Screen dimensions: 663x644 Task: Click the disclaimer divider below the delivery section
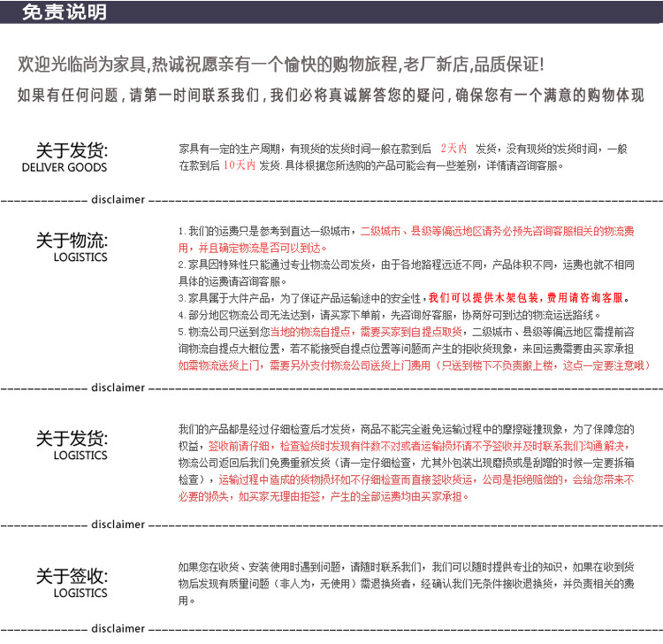[x=118, y=200]
